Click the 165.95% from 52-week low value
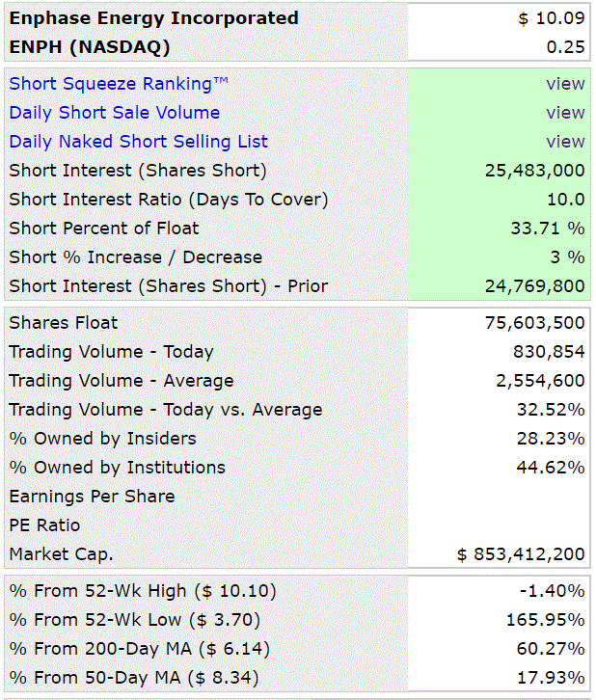 [549, 620]
